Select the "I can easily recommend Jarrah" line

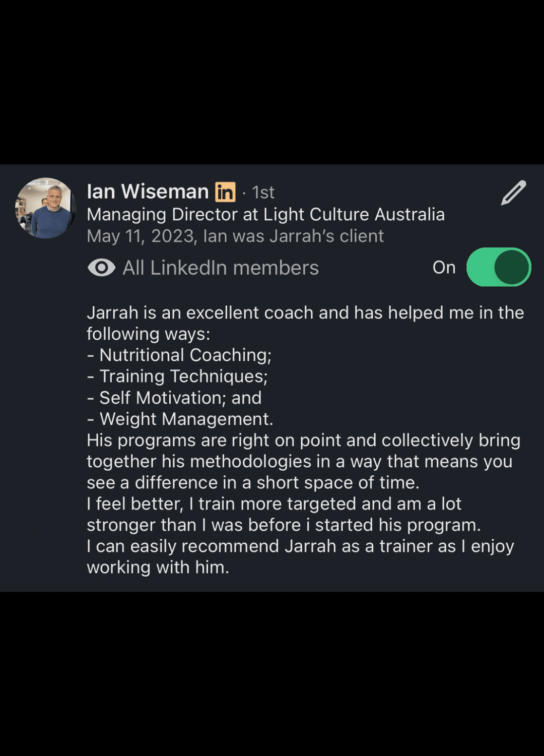click(300, 546)
